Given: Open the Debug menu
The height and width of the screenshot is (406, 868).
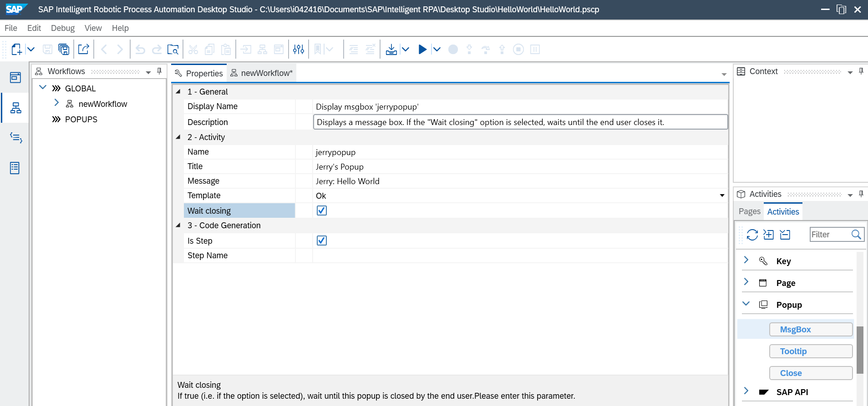Looking at the screenshot, I should click(x=62, y=28).
